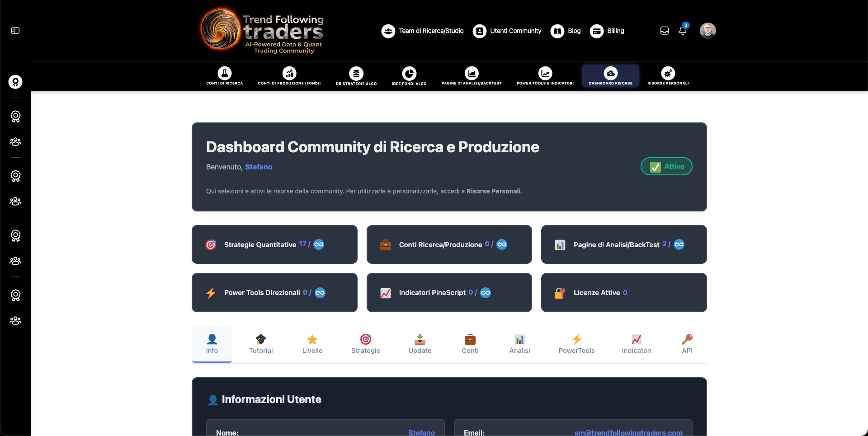Click the Trend Following Traders logo
Screen dimensions: 868x436
tap(262, 31)
